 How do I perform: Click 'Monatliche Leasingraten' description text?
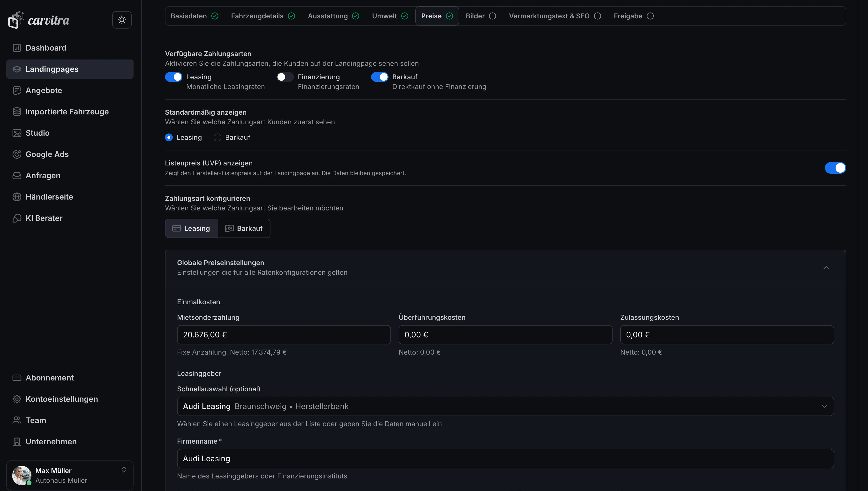coord(225,87)
